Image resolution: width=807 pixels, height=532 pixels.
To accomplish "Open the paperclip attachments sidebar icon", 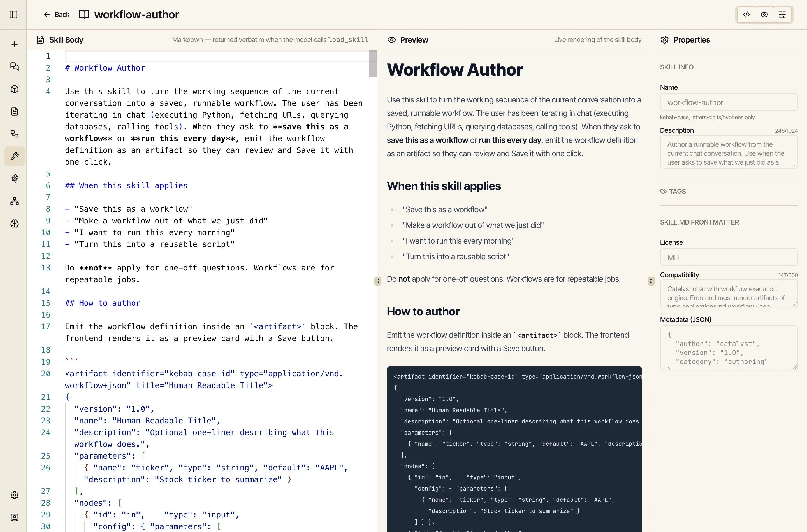I will [x=14, y=178].
